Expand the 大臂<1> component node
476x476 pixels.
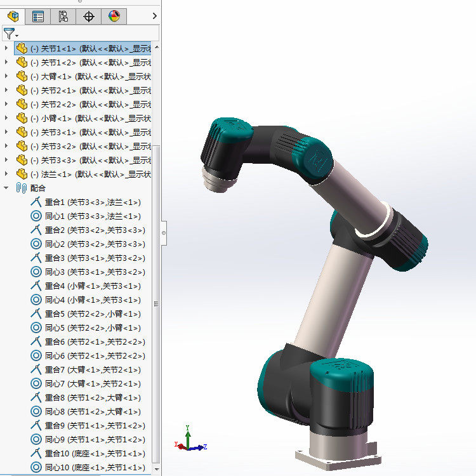click(x=6, y=76)
